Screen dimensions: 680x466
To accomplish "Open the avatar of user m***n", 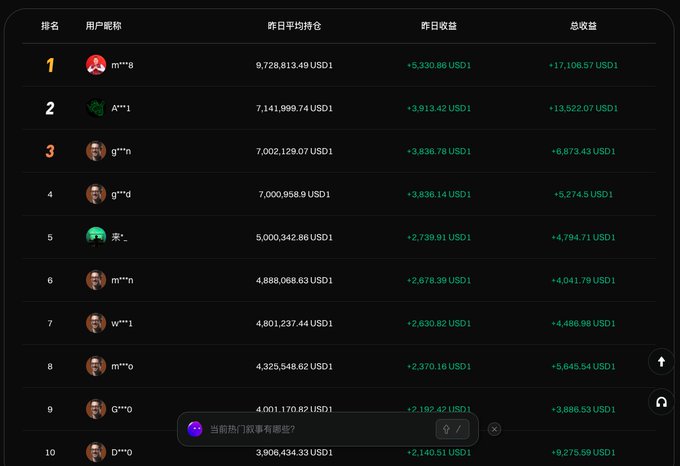I will pyautogui.click(x=96, y=280).
